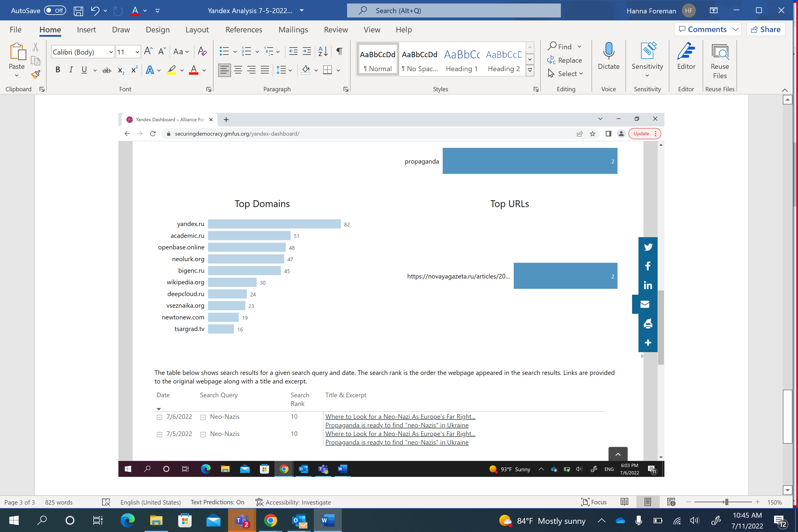
Task: Expand the Styles gallery
Action: coord(530,71)
